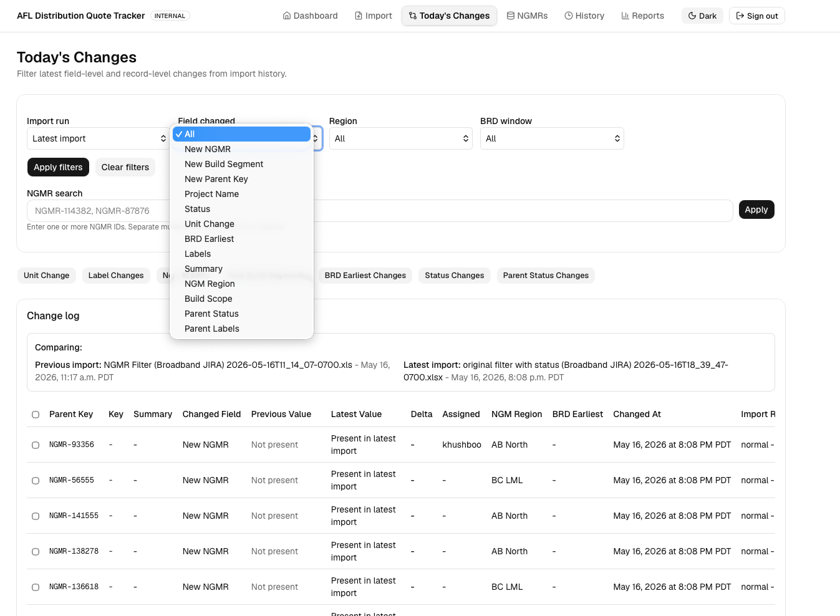Check the row checkbox for NGMR-136618
Image resolution: width=840 pixels, height=616 pixels.
click(x=36, y=587)
